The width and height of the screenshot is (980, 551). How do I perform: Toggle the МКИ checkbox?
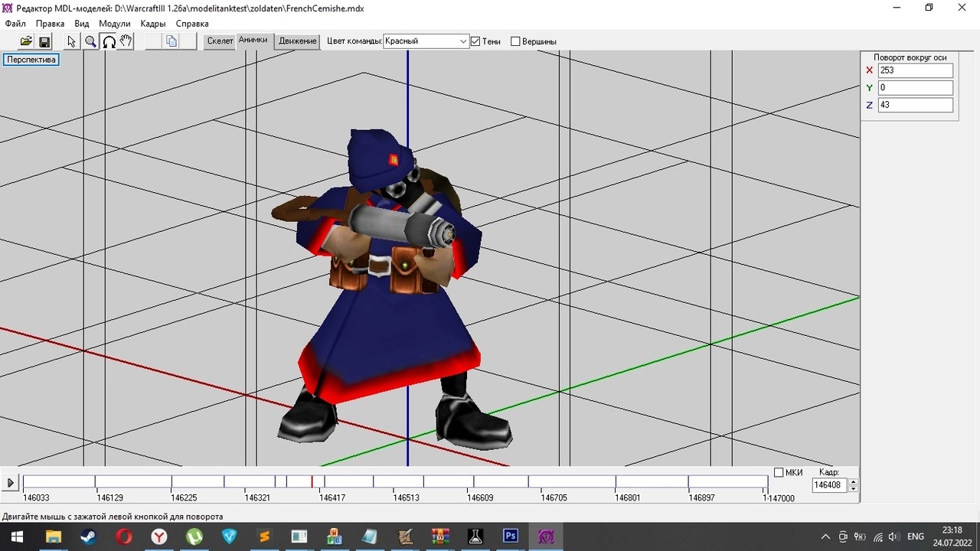coord(779,473)
